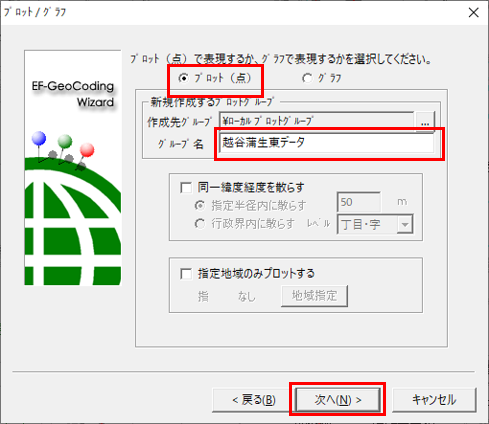Cancel the wizard via キャンセル
The height and width of the screenshot is (424, 489).
click(434, 400)
